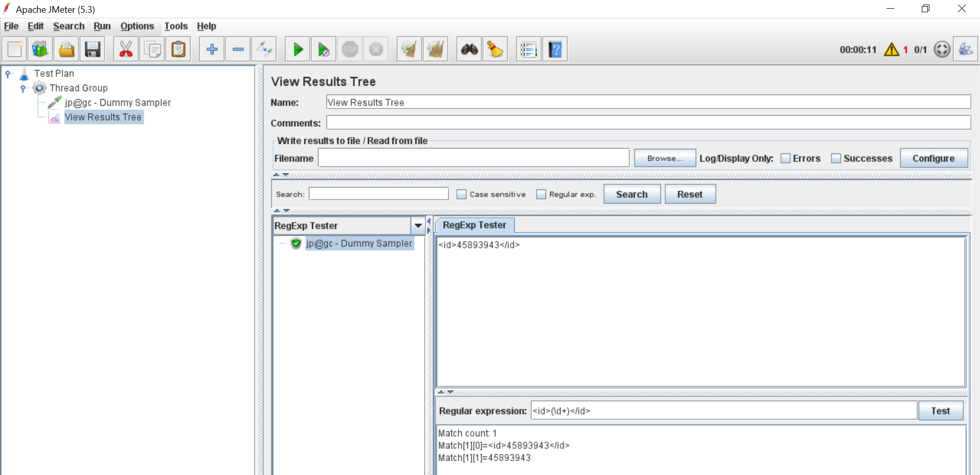The image size is (980, 475).
Task: Click the Search binoculars icon
Action: [x=469, y=49]
